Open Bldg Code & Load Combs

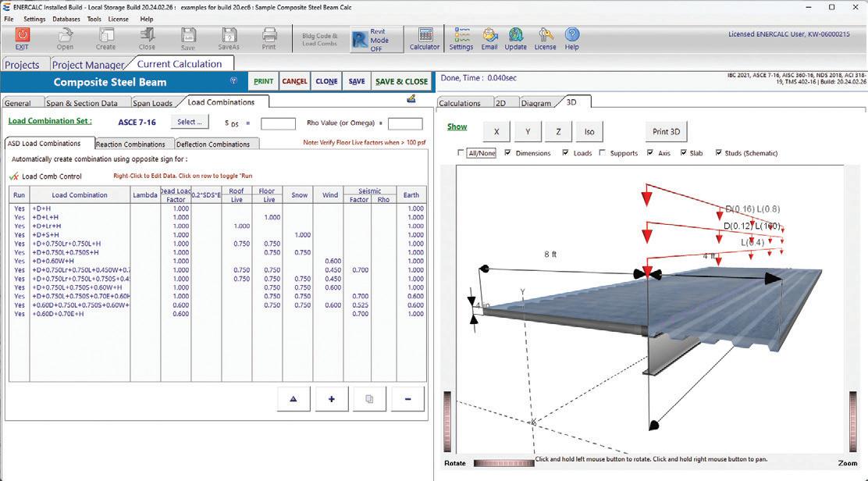coord(320,39)
